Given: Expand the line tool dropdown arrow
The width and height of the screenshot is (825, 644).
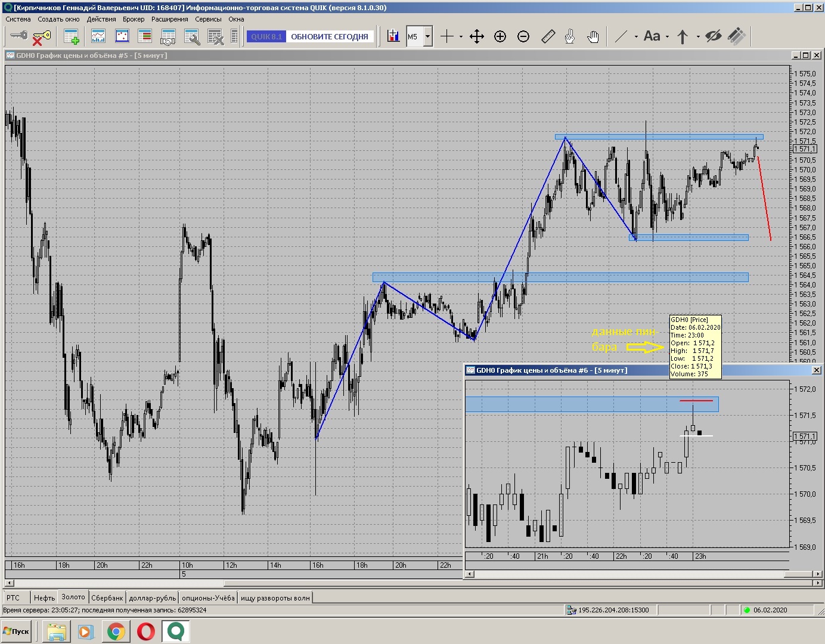Looking at the screenshot, I should pos(636,36).
